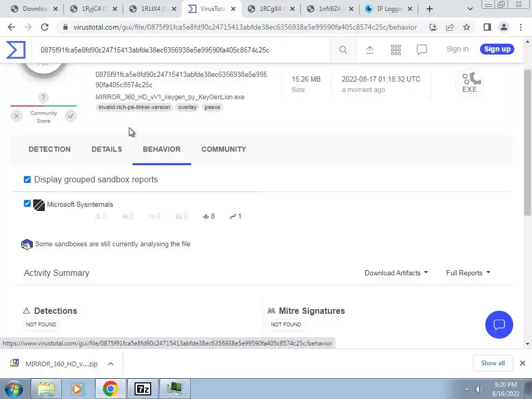Click the hash search input field

(180, 50)
